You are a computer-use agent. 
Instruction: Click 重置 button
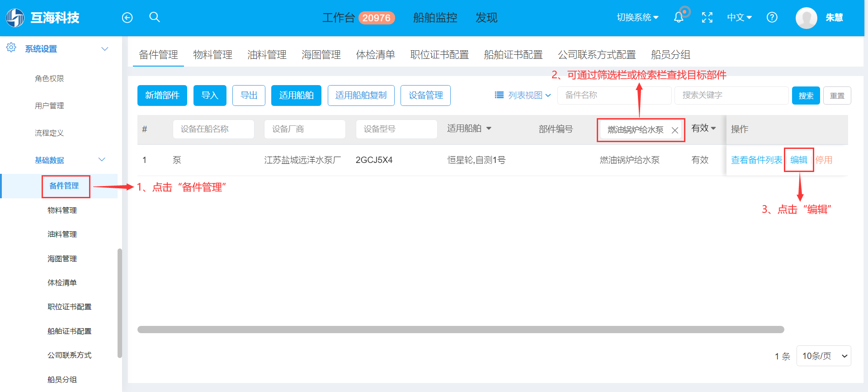pos(837,96)
